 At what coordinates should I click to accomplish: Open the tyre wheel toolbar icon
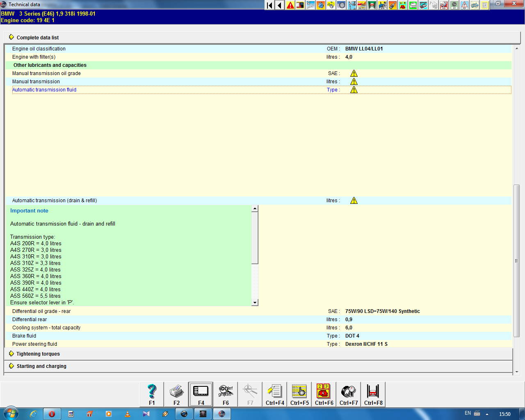point(341,5)
